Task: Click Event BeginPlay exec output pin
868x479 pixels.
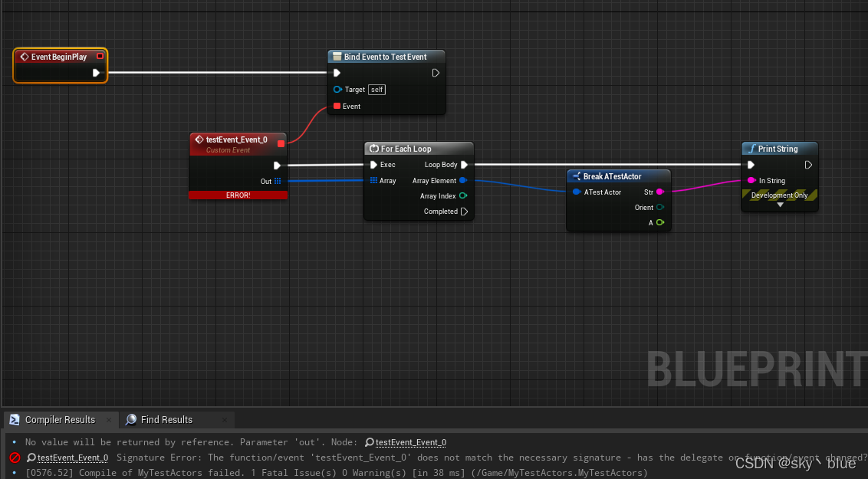Action: pos(96,73)
